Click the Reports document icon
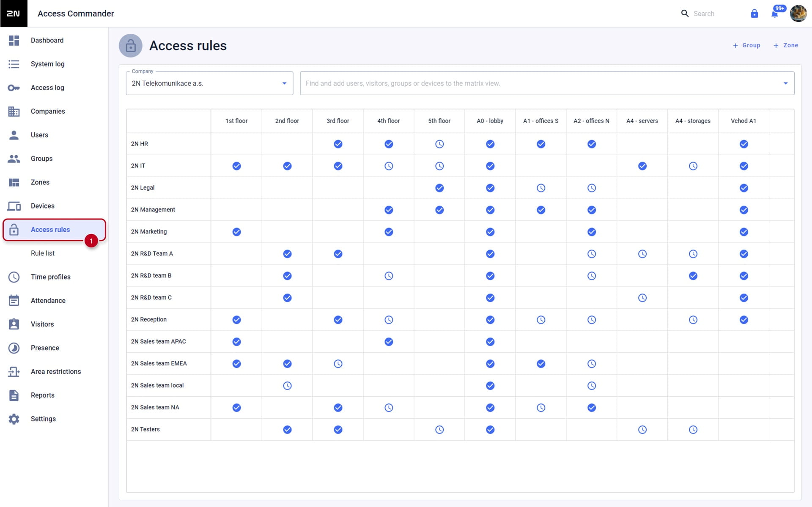The image size is (812, 507). pyautogui.click(x=14, y=395)
